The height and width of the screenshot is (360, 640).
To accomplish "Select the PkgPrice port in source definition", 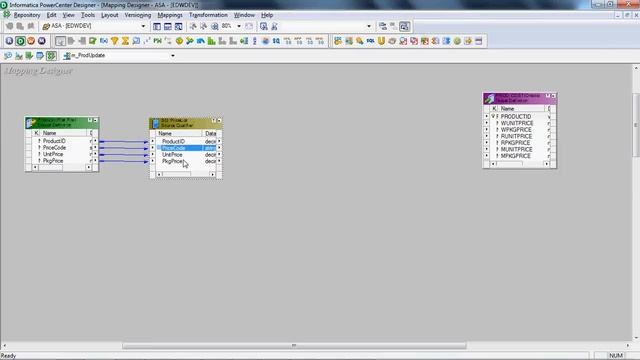I will (53, 161).
